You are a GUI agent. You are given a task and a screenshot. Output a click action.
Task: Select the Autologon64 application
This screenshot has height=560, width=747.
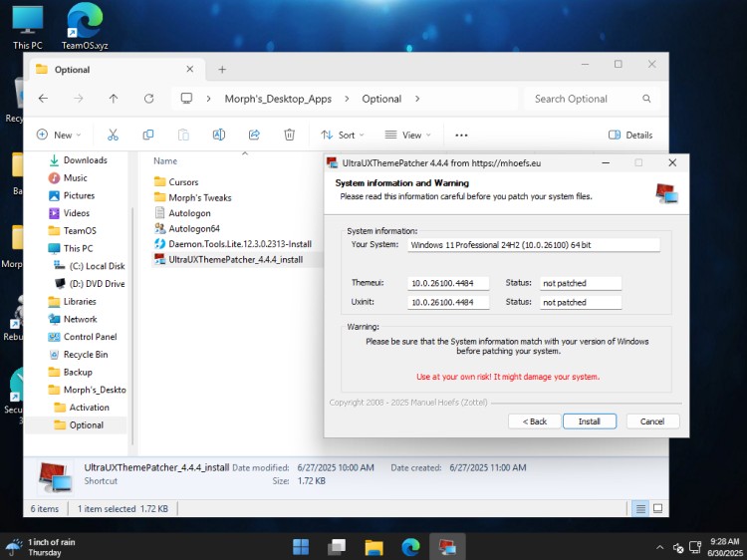point(187,228)
